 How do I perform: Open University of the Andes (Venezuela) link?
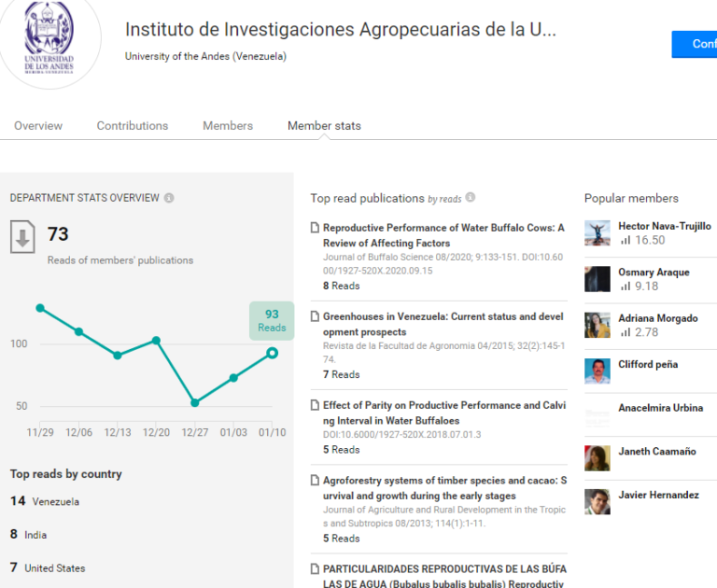[x=205, y=56]
